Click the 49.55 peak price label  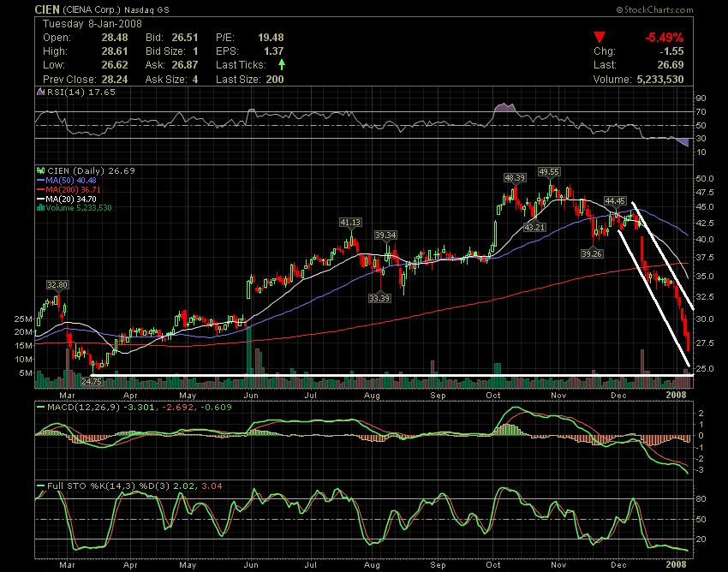click(x=549, y=172)
